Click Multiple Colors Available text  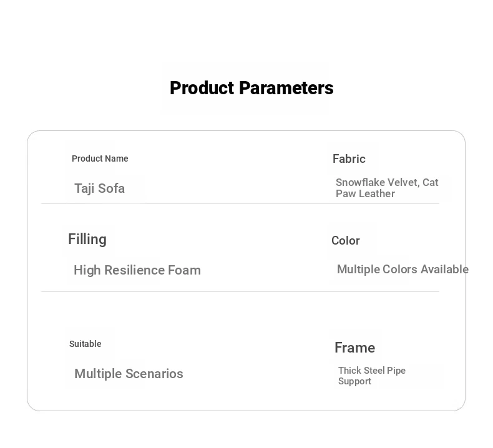pyautogui.click(x=403, y=270)
